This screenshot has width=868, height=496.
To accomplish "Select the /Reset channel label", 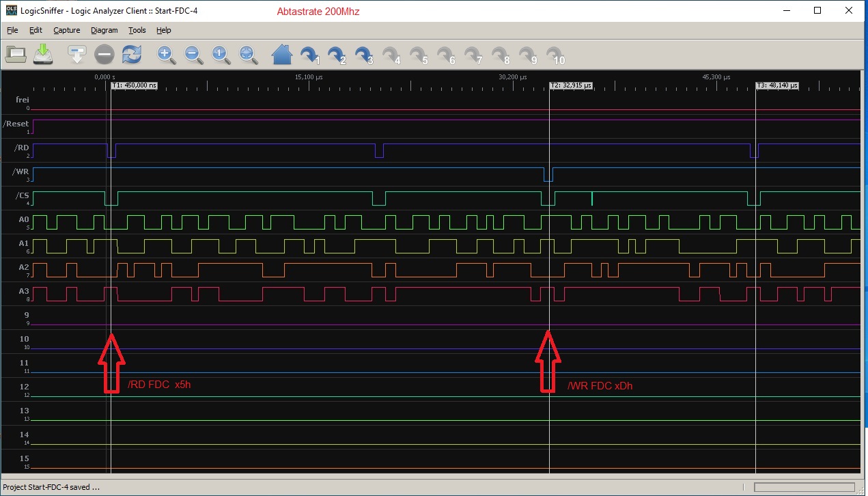I will click(x=16, y=124).
